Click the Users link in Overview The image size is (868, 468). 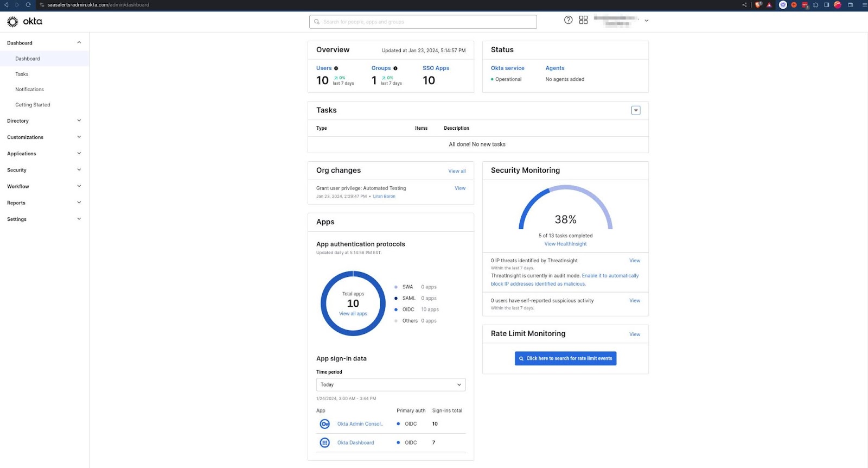click(324, 68)
